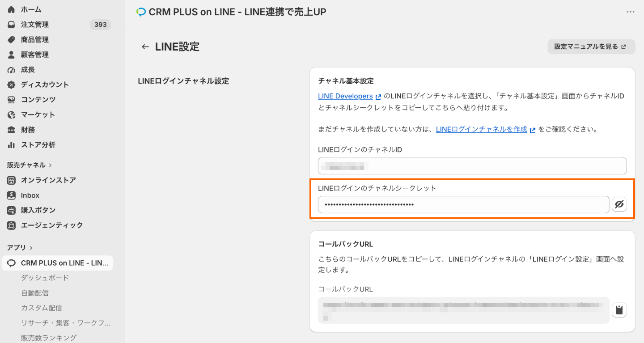Open LINEログインチャネルを作成 link
This screenshot has height=343, width=644.
(482, 129)
